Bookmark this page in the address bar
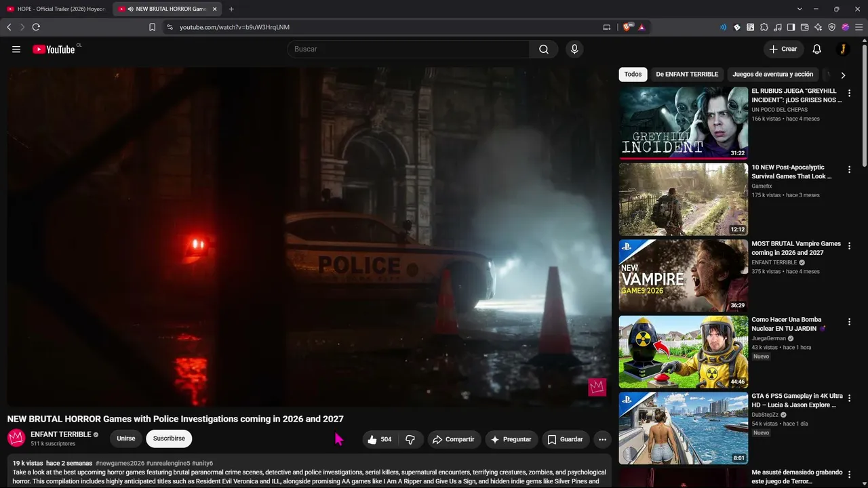868x488 pixels. [x=152, y=27]
